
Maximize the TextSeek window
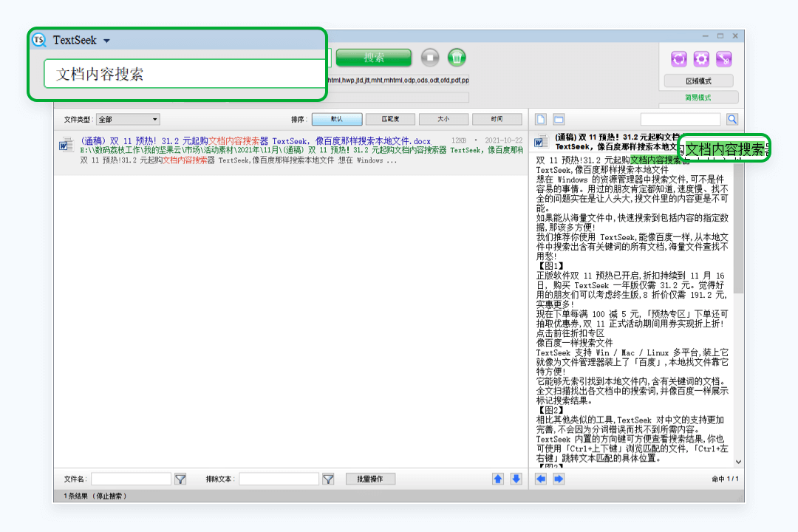[720, 36]
